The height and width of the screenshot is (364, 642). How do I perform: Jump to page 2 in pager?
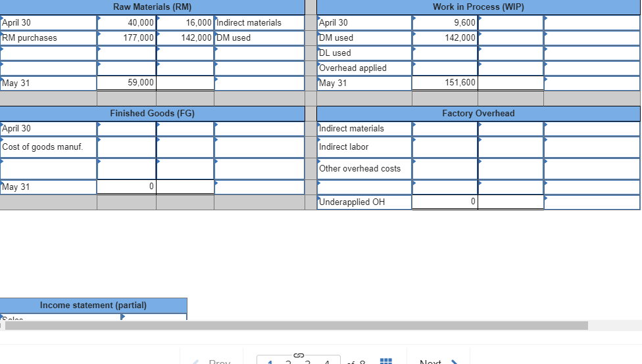(288, 363)
